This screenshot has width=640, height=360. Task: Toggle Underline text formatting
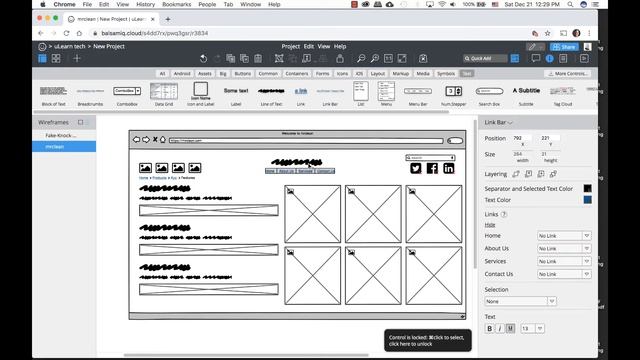click(x=510, y=329)
